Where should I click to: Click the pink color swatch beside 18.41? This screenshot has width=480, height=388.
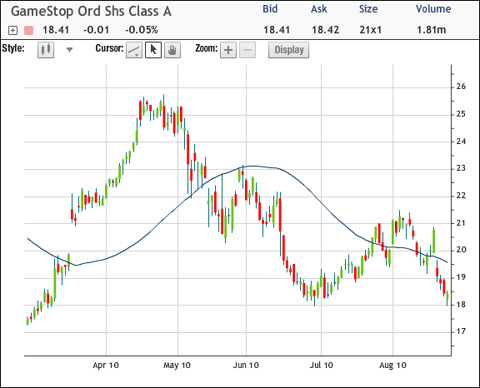29,31
